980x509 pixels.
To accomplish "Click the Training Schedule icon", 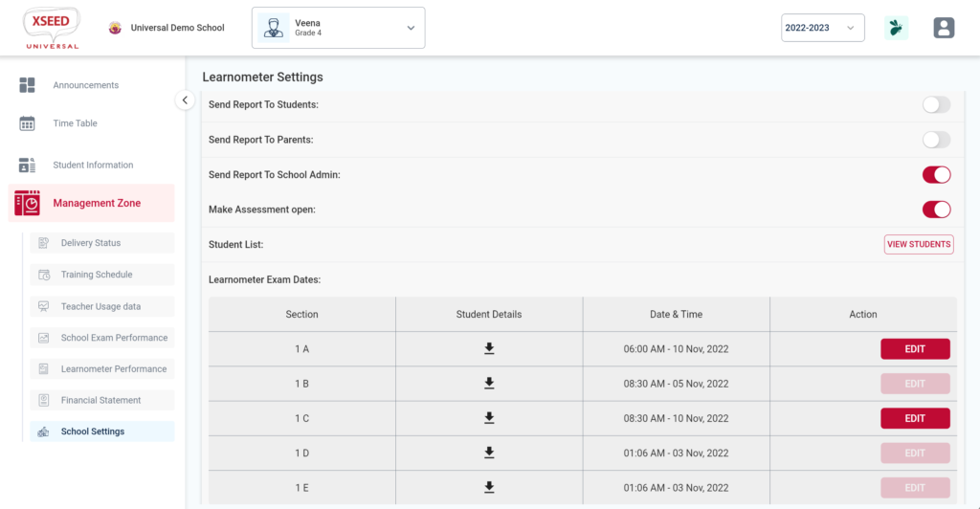I will tap(44, 275).
